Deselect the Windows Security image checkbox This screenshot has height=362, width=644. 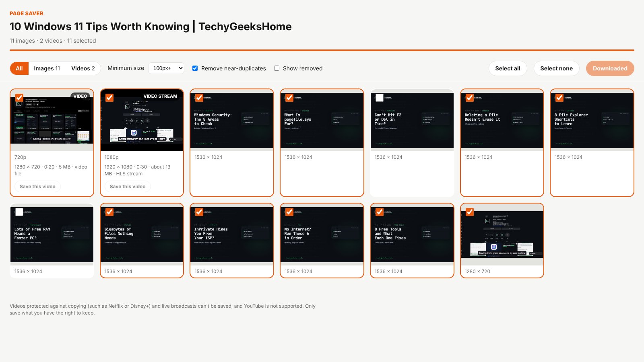click(199, 98)
